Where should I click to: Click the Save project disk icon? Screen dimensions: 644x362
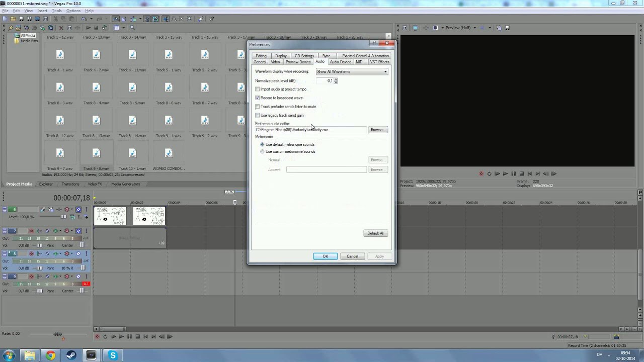coord(21,19)
